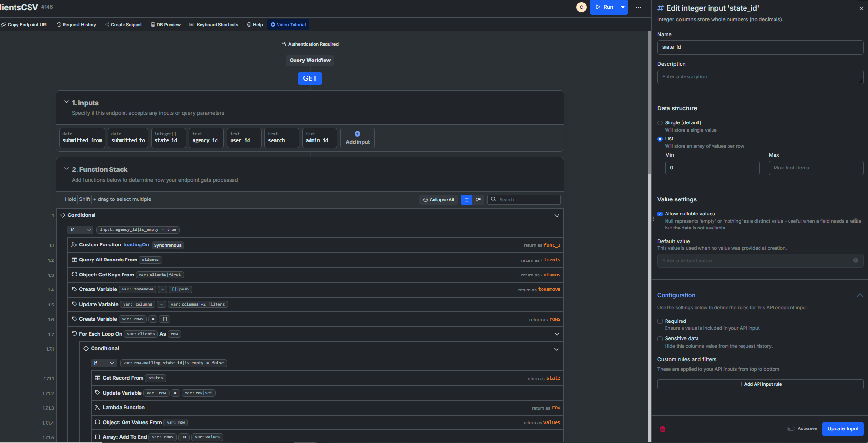Collapse the 1. Inputs section chevron
Viewport: 868px width, 443px height.
(66, 102)
